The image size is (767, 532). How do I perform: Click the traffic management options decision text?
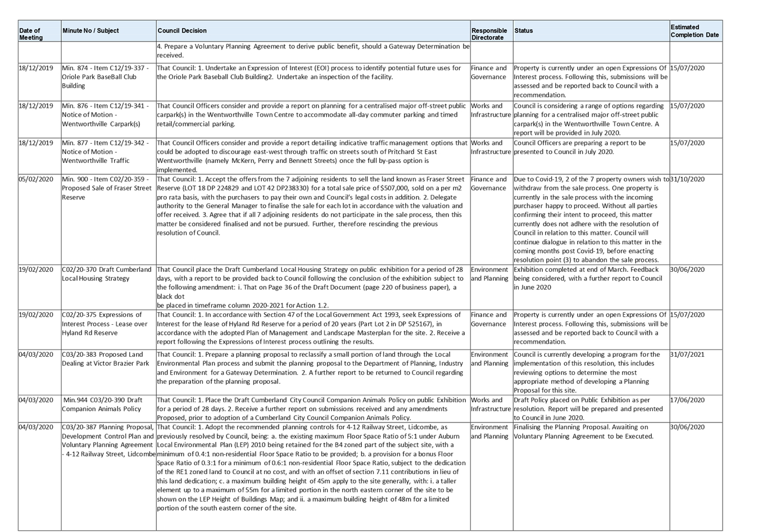[x=312, y=156]
